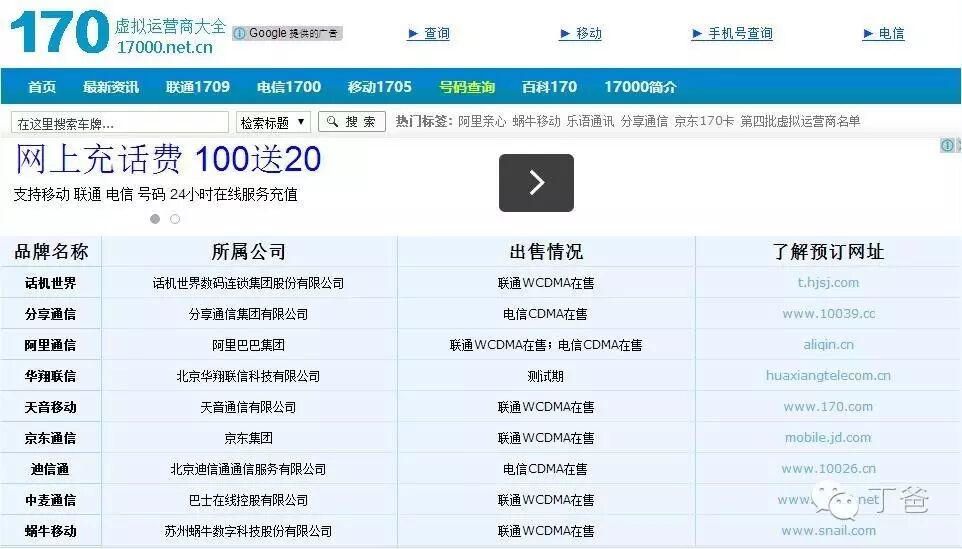Click the 品牌名称 column header
962x549 pixels.
51,251
